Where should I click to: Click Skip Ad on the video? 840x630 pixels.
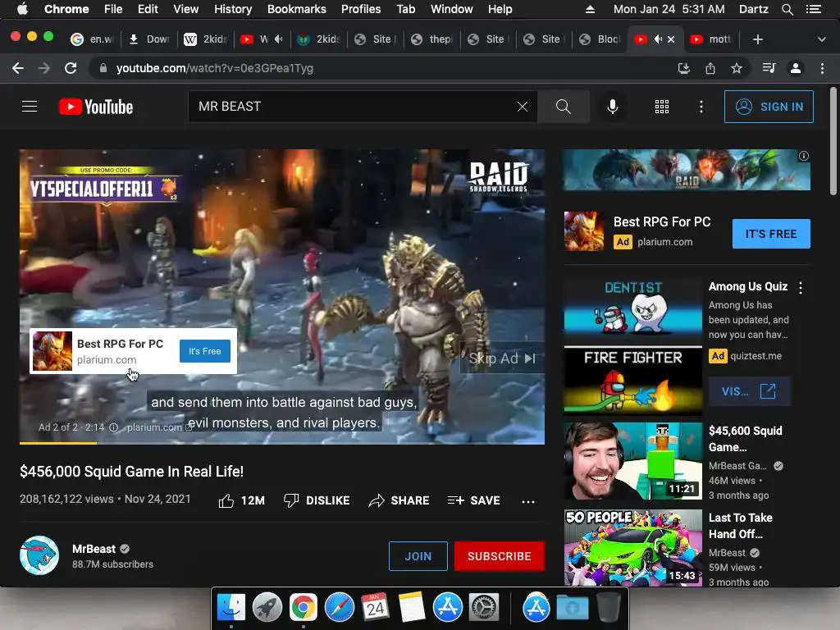pos(502,358)
